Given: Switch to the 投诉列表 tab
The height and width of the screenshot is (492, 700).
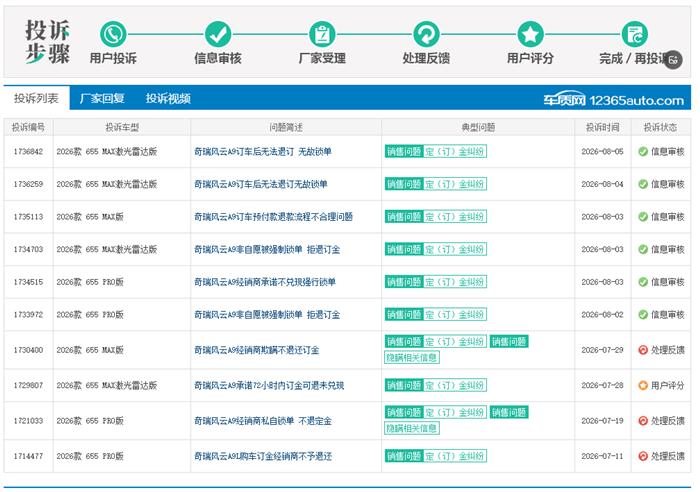Looking at the screenshot, I should [36, 98].
